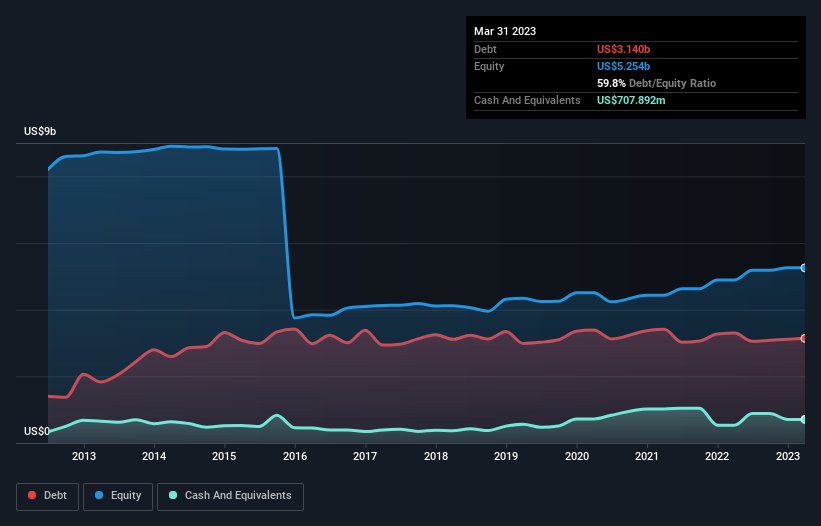Screen dimensions: 821x526
Task: Toggle the Debt series legend button
Action: click(x=48, y=496)
